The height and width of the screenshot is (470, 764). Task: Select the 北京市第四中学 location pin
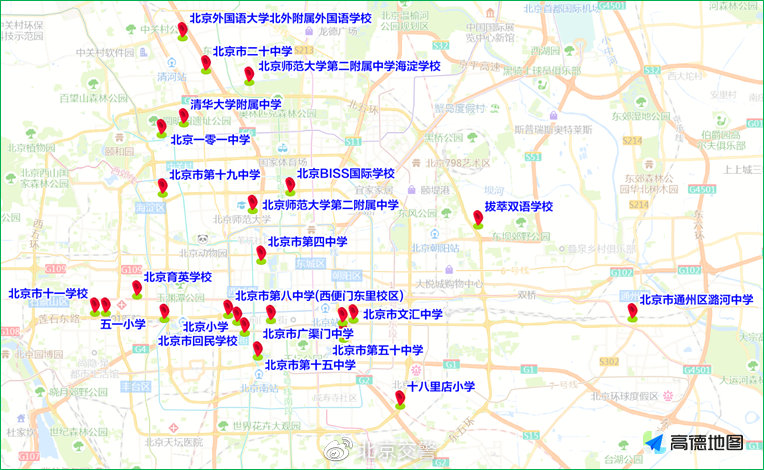(x=261, y=253)
